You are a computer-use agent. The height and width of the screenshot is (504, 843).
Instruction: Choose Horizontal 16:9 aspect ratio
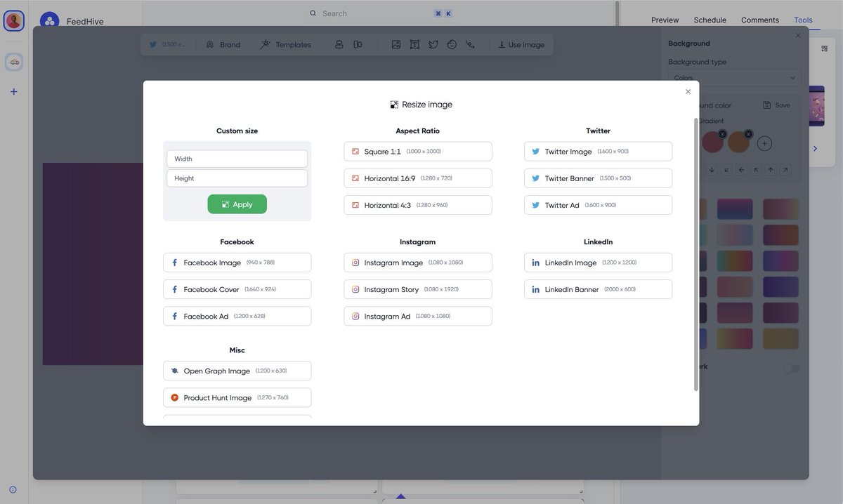[x=418, y=178]
